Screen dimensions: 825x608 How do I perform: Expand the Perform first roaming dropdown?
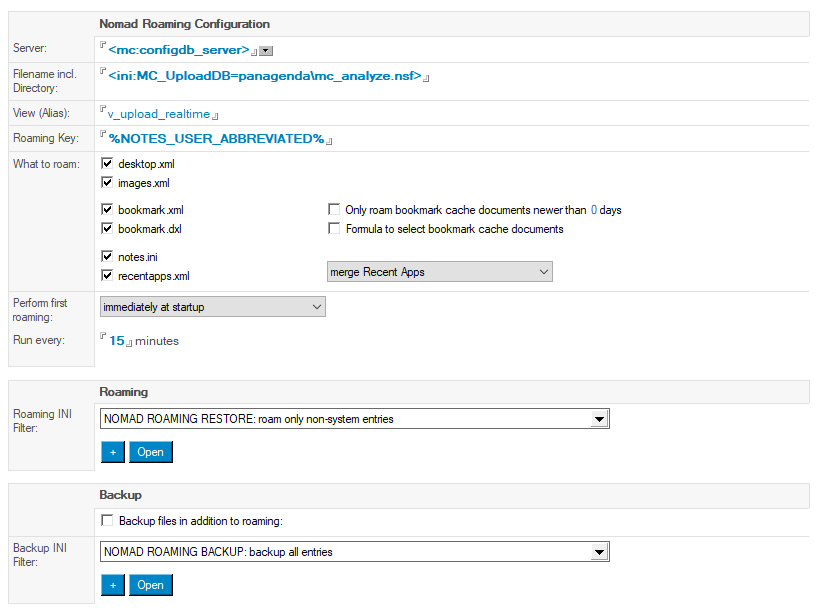click(212, 307)
